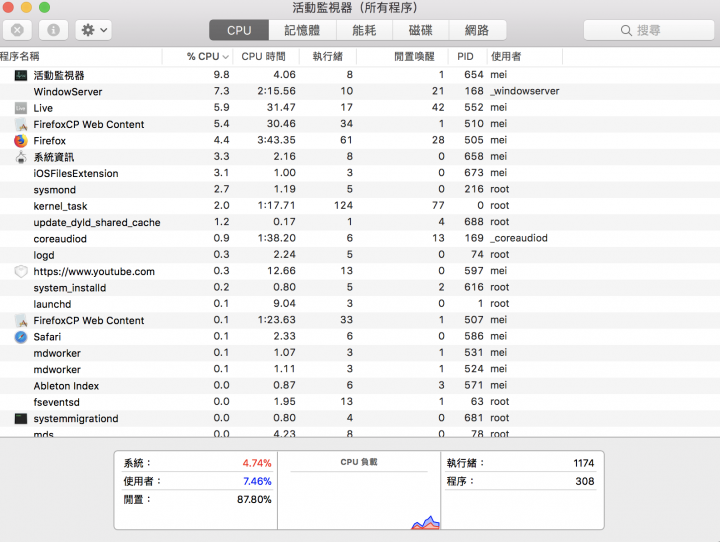This screenshot has height=542, width=720.
Task: Click the Firefox browser icon
Action: click(x=21, y=141)
